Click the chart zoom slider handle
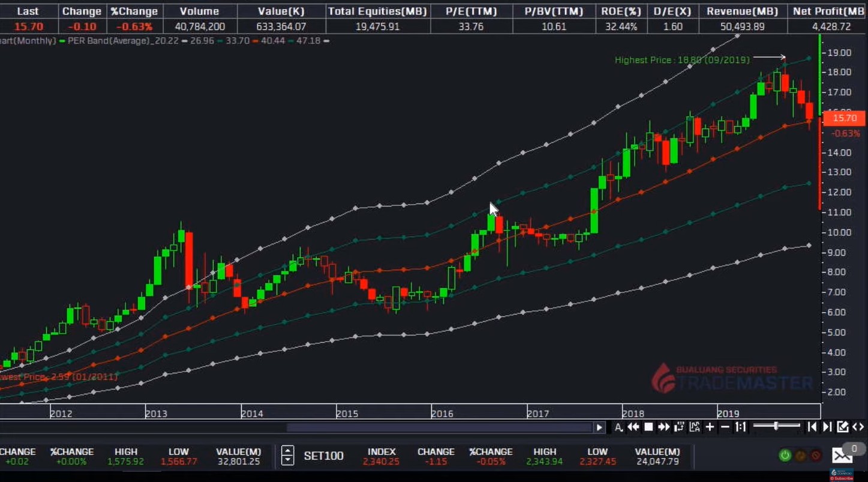868x482 pixels. coord(776,426)
